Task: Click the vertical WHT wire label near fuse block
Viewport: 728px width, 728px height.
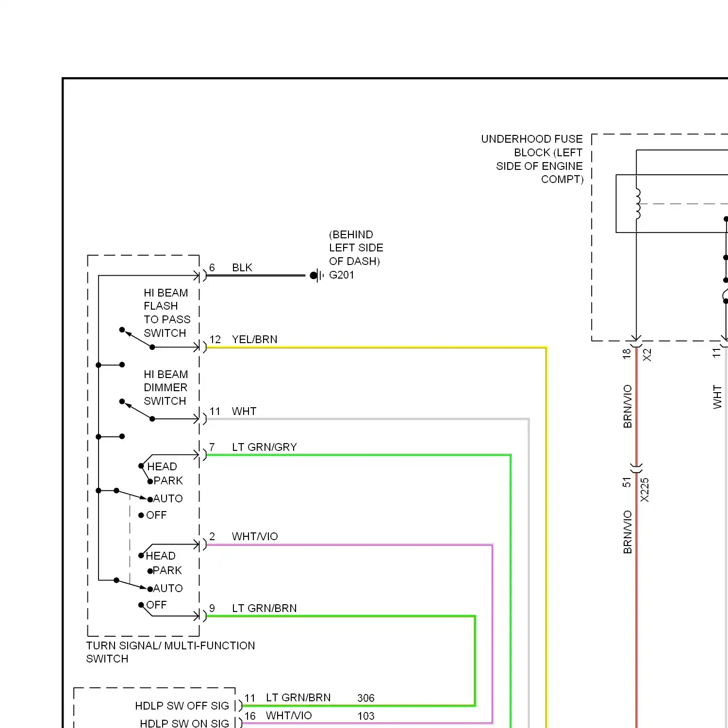Action: 717,397
